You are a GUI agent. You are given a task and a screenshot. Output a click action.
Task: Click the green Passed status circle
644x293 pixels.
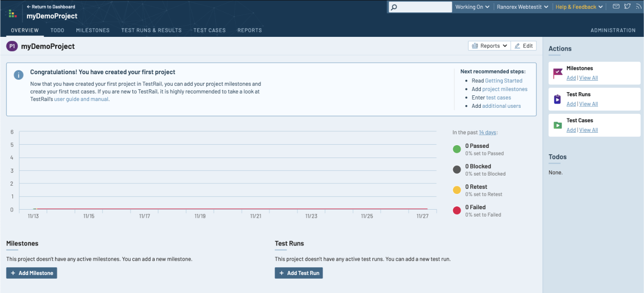(x=457, y=149)
